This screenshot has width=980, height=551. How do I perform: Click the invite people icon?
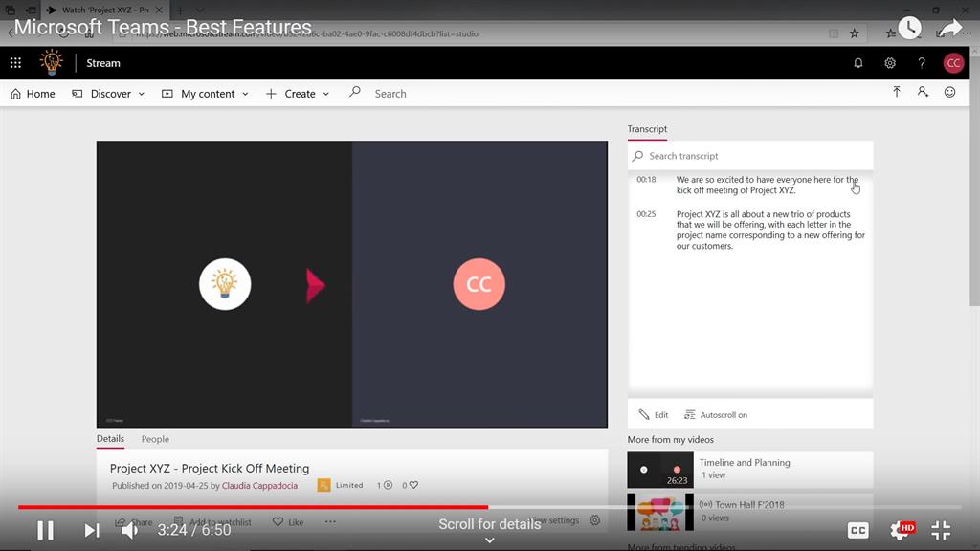tap(923, 92)
